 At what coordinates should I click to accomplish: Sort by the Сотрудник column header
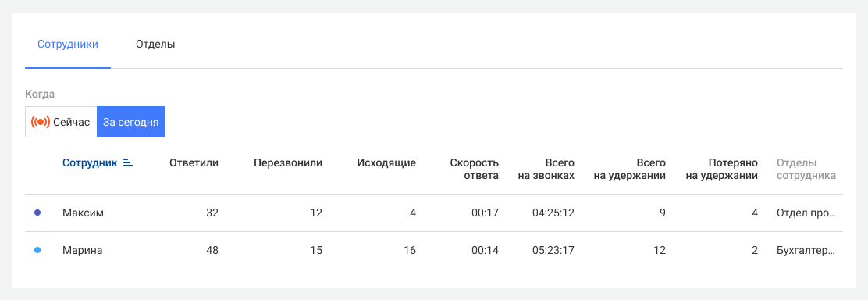(x=90, y=163)
